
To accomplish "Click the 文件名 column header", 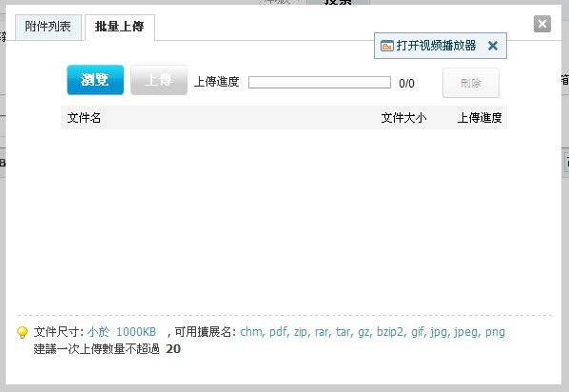I will (84, 118).
